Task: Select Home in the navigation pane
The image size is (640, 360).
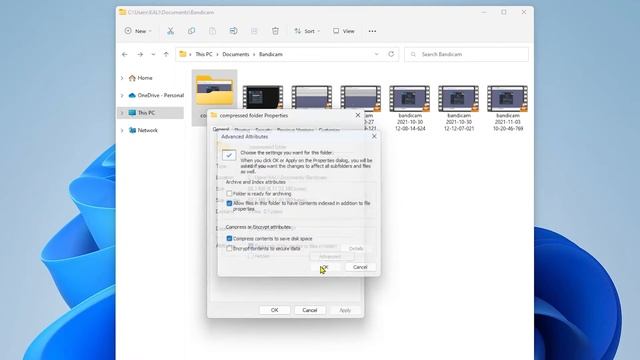Action: click(x=145, y=78)
